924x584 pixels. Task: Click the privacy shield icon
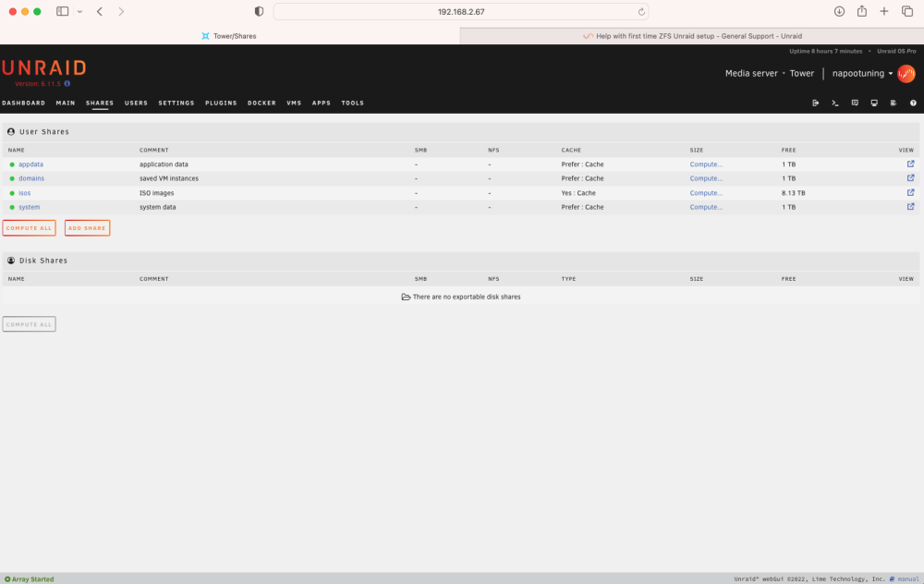pos(259,12)
